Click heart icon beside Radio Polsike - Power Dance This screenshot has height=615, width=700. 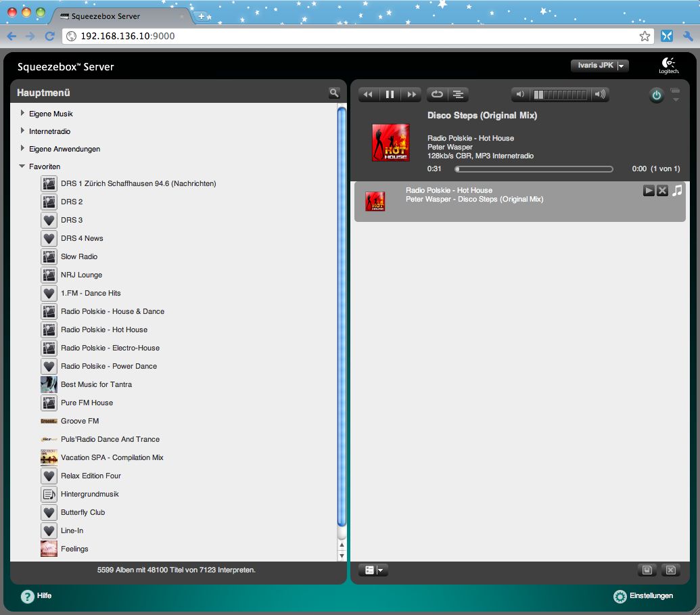[49, 366]
